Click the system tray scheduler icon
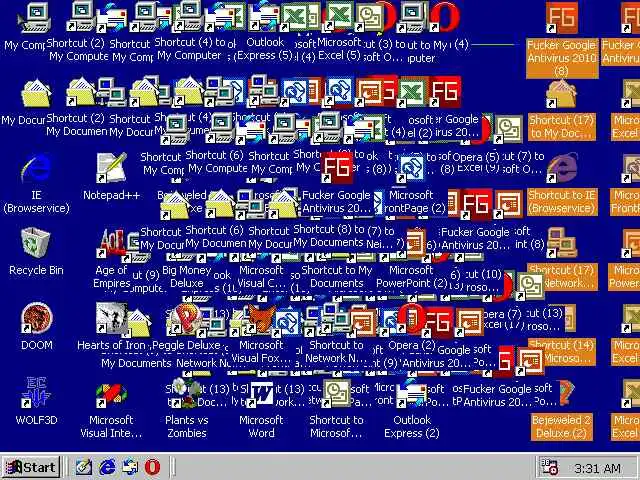Image resolution: width=640 pixels, height=480 pixels. click(x=549, y=467)
